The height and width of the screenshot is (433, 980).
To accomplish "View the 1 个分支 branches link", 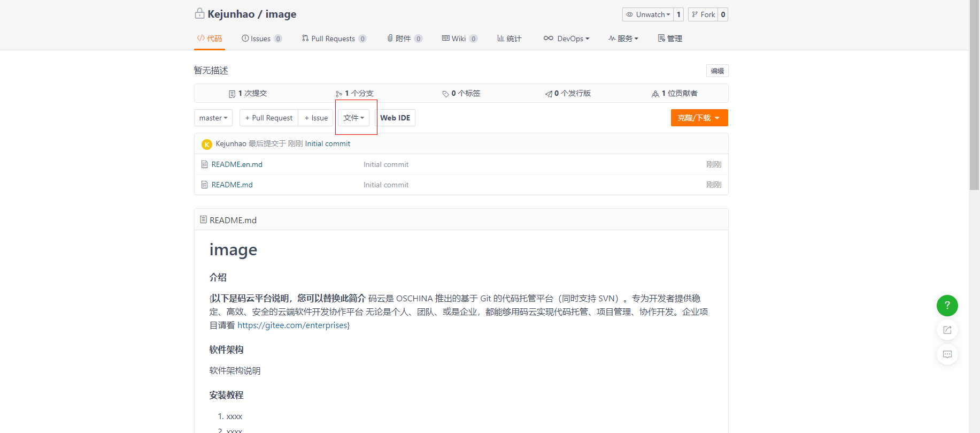I will [x=354, y=93].
